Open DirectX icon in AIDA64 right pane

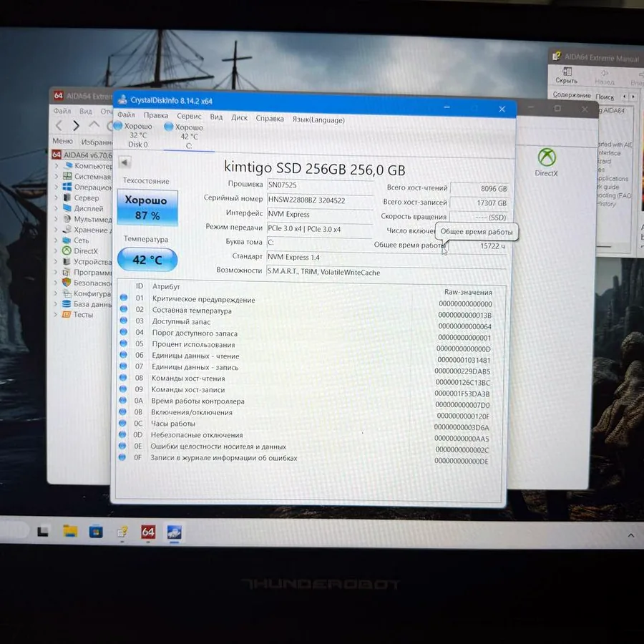pyautogui.click(x=547, y=162)
